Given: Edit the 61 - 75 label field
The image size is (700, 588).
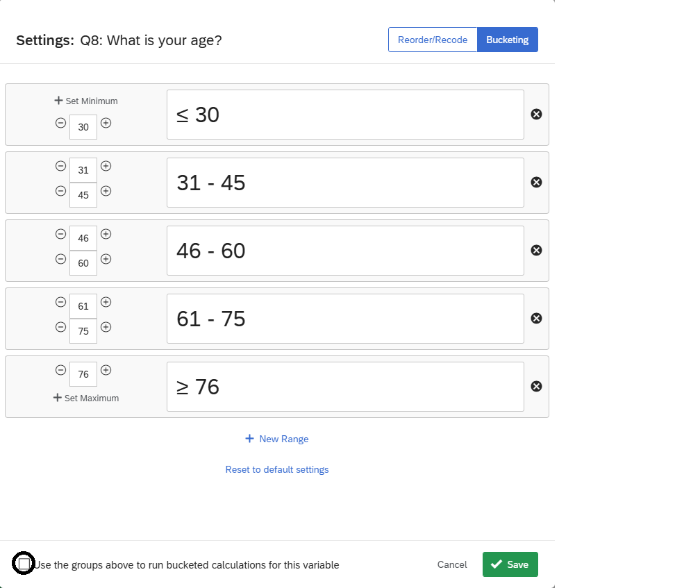Looking at the screenshot, I should (345, 319).
